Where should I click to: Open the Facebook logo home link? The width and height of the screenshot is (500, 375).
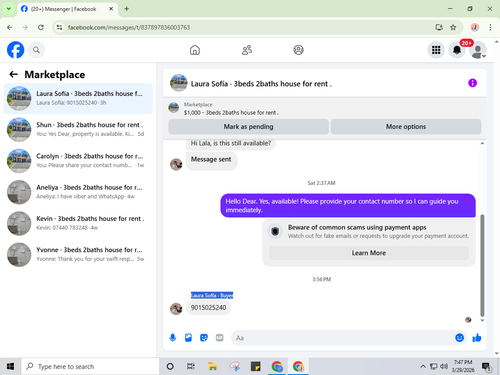pos(15,50)
